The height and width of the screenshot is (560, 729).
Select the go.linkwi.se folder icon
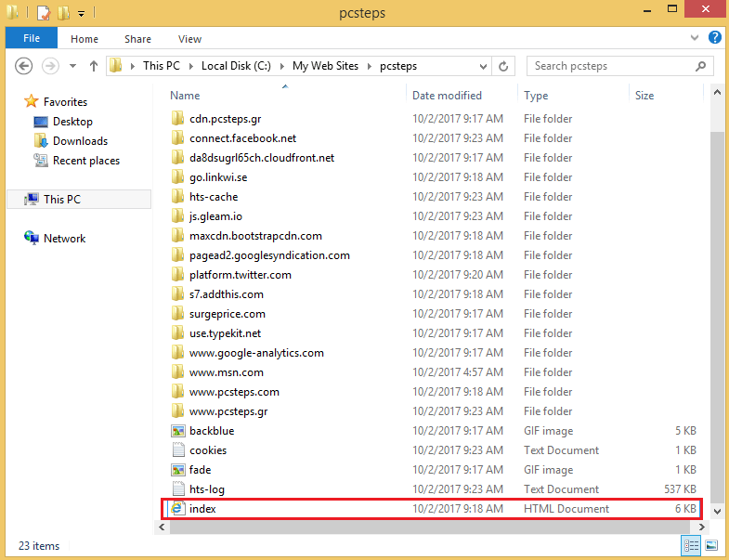177,177
